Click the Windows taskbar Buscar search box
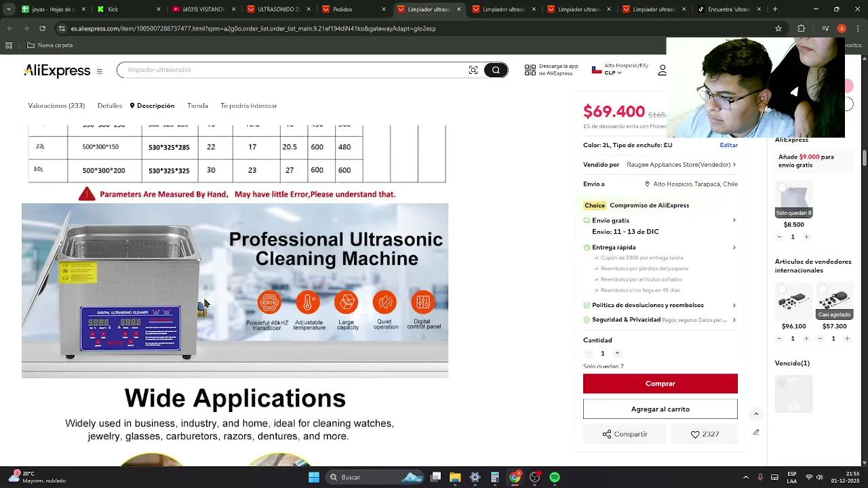 point(373,477)
